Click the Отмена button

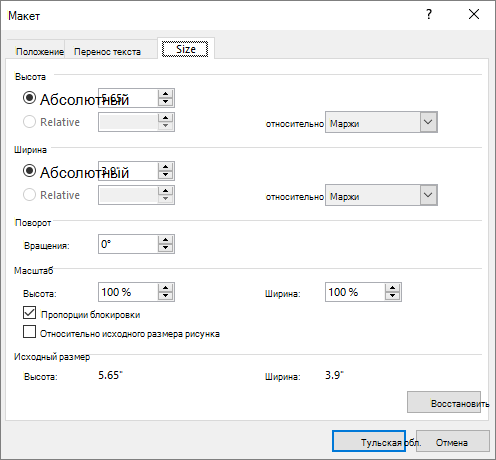click(453, 441)
